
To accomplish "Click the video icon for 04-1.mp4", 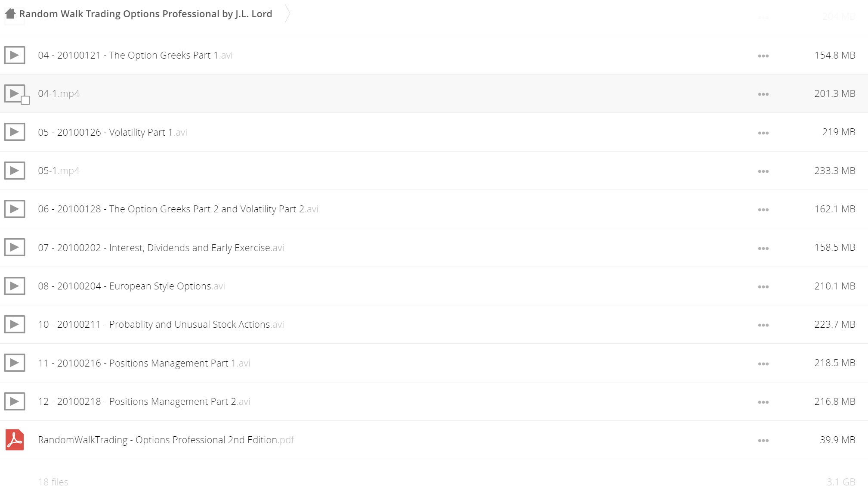I will pyautogui.click(x=15, y=93).
